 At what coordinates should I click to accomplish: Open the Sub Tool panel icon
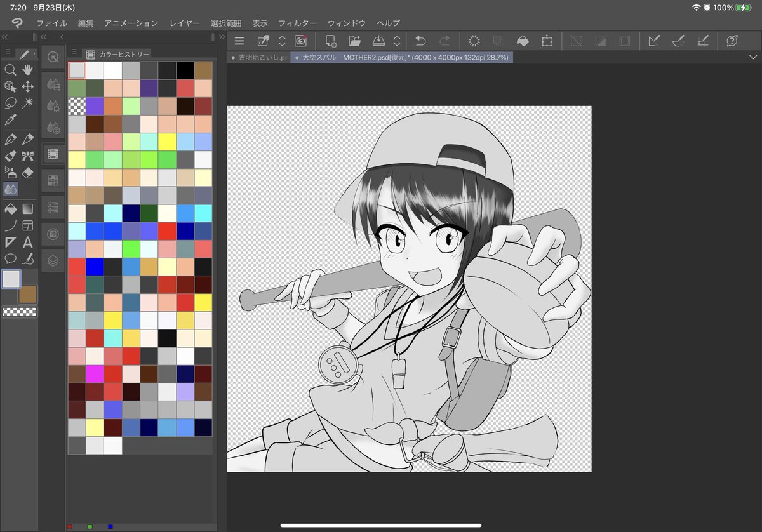pyautogui.click(x=53, y=84)
